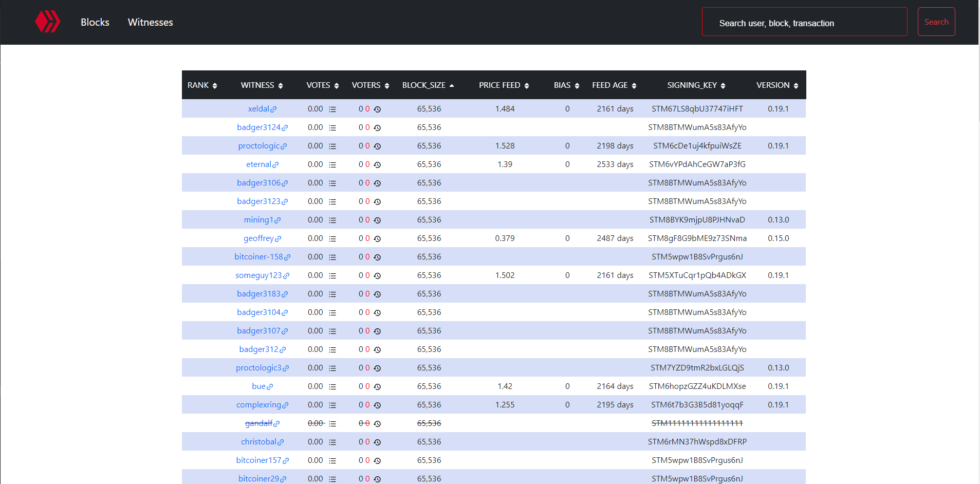Focus the search user, block, transaction field
Image resolution: width=980 pixels, height=484 pixels.
click(x=804, y=22)
